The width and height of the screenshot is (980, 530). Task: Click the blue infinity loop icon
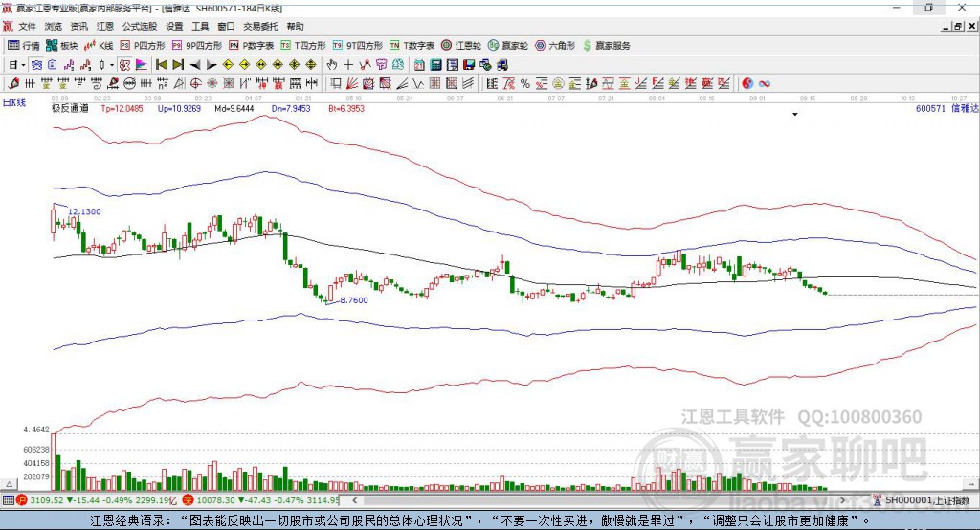click(765, 84)
